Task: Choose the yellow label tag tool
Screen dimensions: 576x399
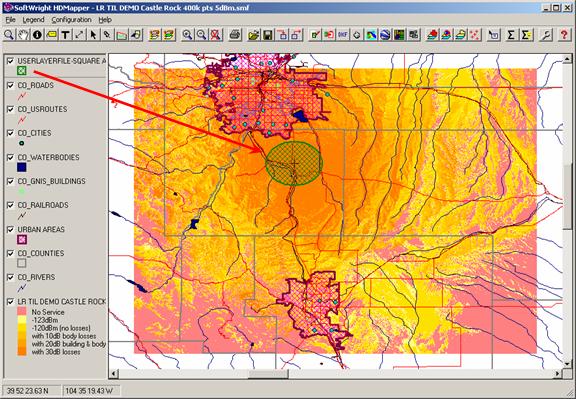Action: [51, 35]
